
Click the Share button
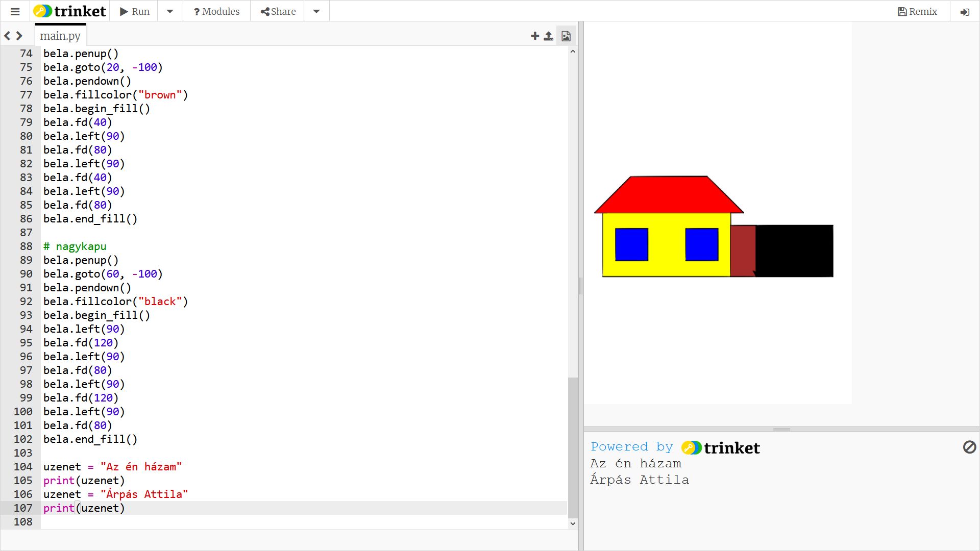278,11
